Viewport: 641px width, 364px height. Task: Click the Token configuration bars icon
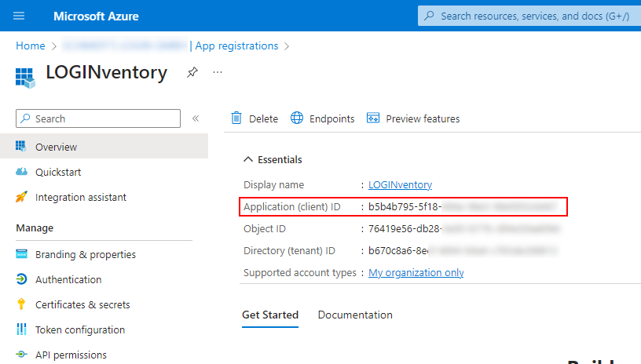pos(21,329)
